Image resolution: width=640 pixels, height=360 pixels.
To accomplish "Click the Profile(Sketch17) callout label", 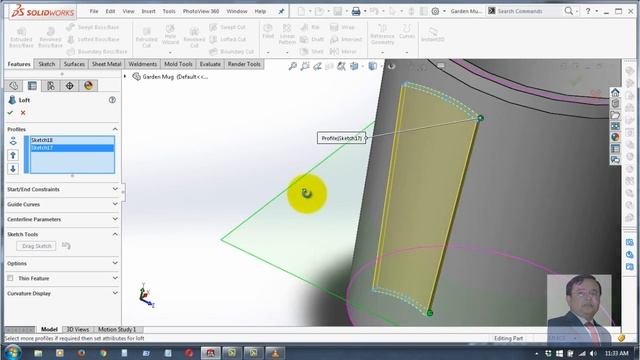I will tap(341, 138).
